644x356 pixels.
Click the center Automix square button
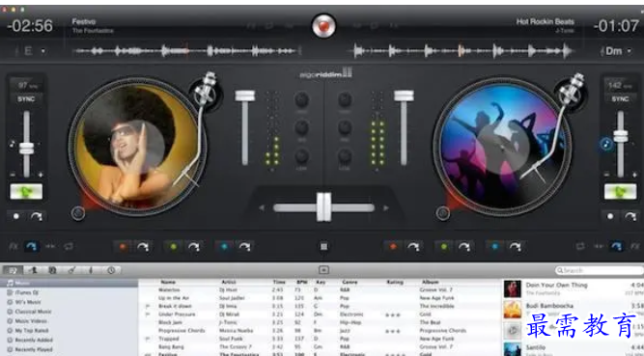pyautogui.click(x=323, y=247)
